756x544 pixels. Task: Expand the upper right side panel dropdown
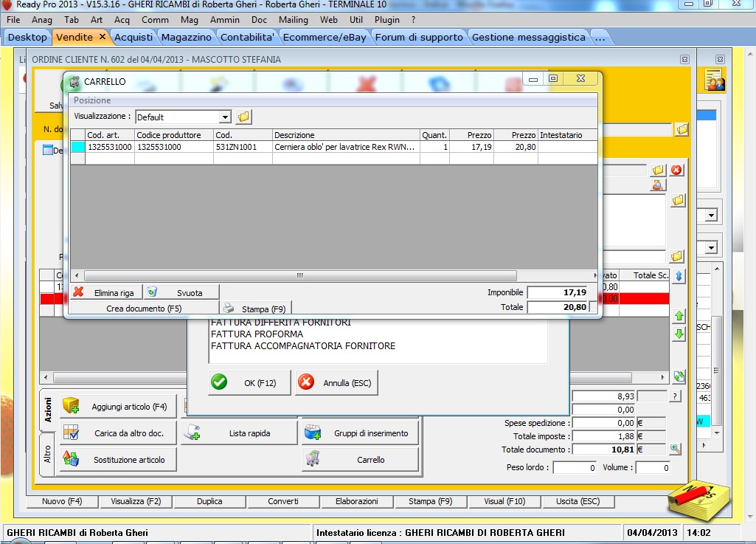(712, 216)
